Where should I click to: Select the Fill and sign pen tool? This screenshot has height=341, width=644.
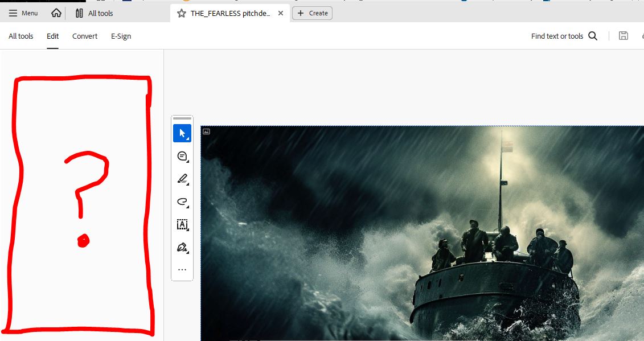pyautogui.click(x=182, y=247)
